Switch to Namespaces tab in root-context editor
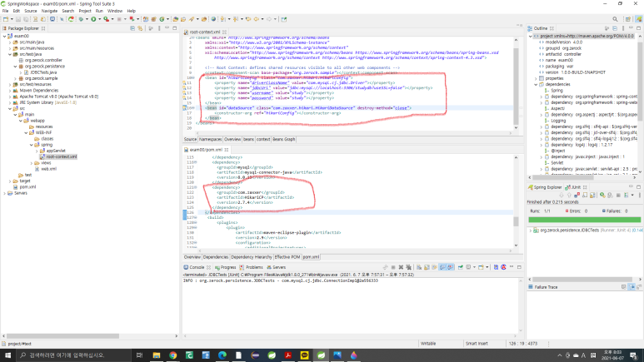Screen dimensions: 644x362 coord(210,140)
